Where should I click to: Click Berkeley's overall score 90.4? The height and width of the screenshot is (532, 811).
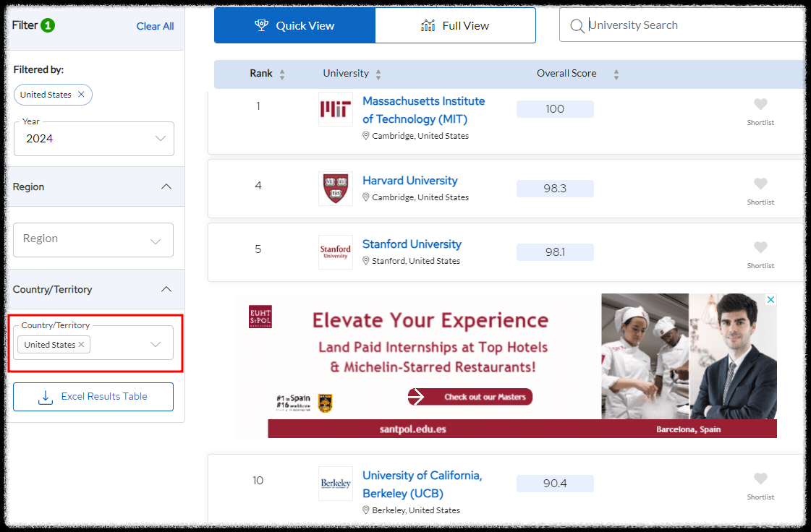[x=555, y=484]
